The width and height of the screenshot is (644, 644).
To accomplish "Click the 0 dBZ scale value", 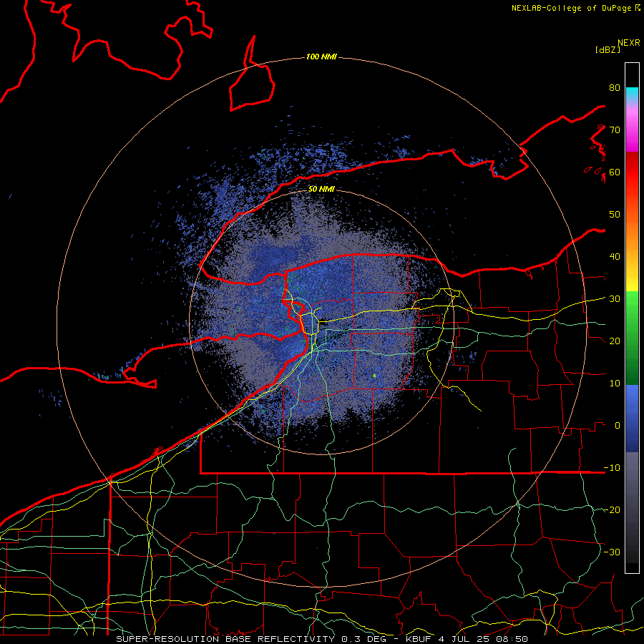I will [618, 426].
